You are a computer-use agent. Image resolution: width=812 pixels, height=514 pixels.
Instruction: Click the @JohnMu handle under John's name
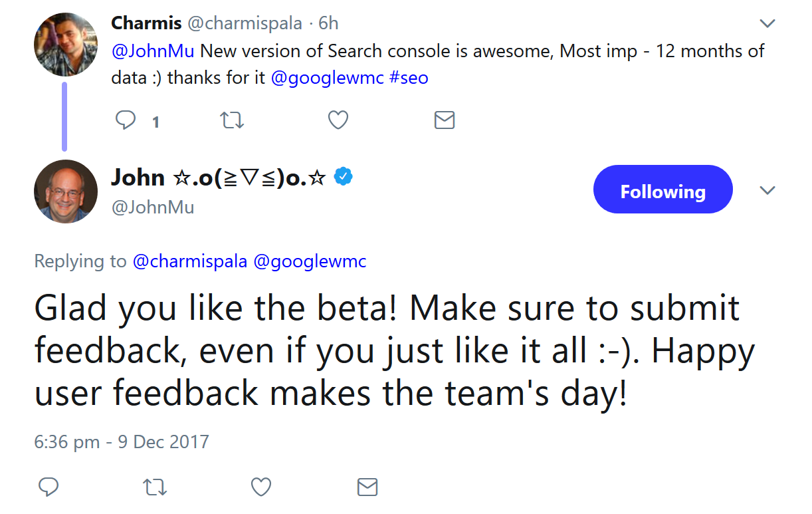[153, 207]
